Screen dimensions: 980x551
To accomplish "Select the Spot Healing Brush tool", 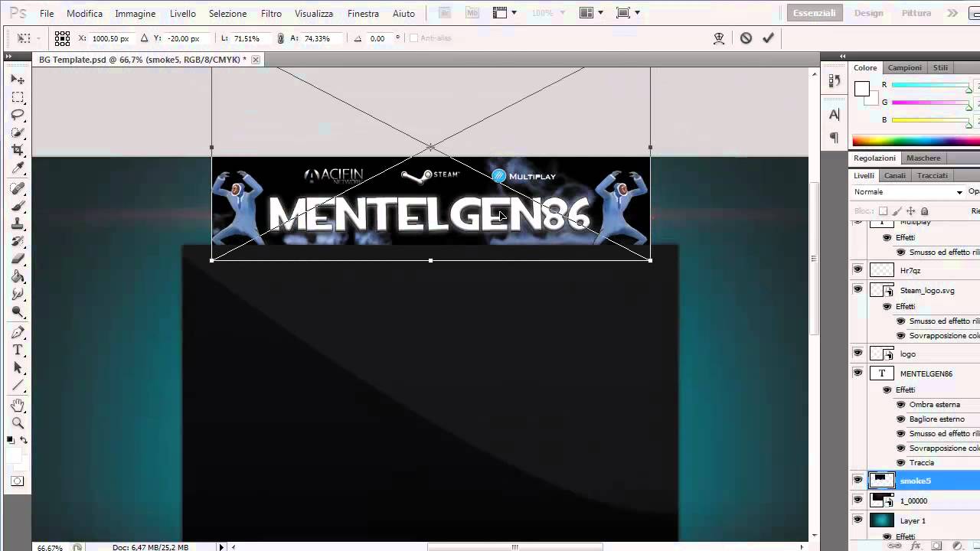I will point(18,188).
